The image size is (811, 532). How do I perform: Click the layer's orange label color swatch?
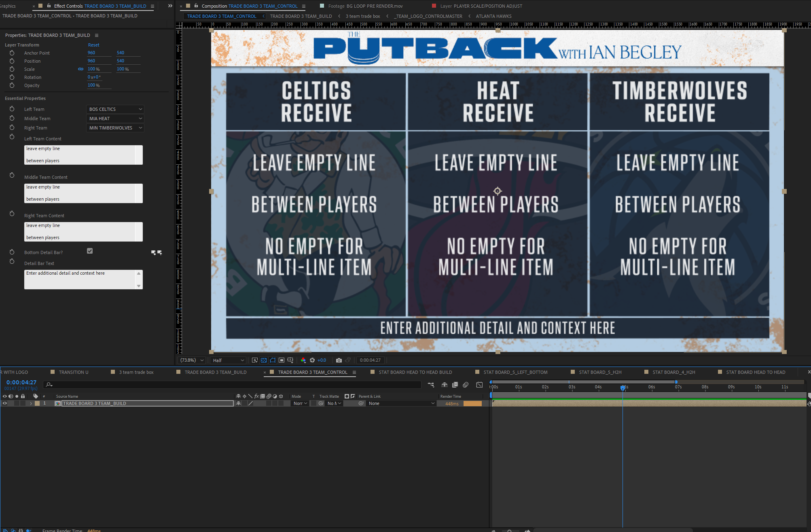click(37, 403)
